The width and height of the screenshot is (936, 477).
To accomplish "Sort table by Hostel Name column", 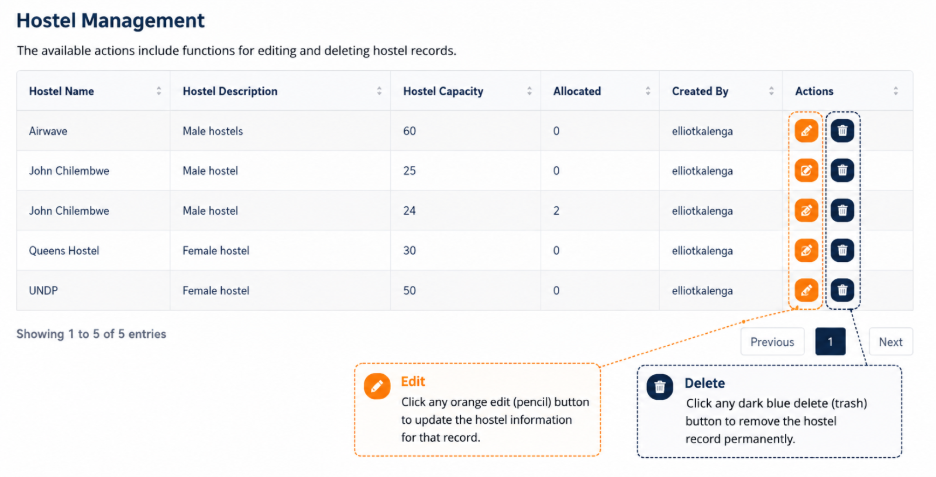I will click(159, 91).
